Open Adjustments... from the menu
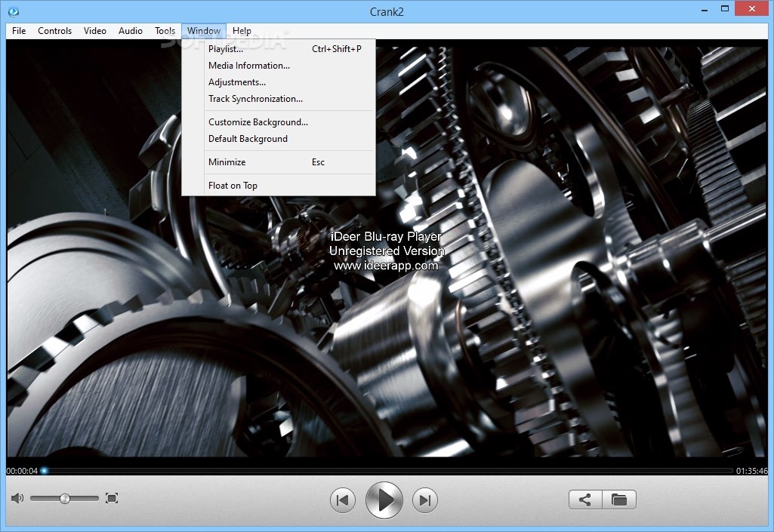 pyautogui.click(x=279, y=82)
